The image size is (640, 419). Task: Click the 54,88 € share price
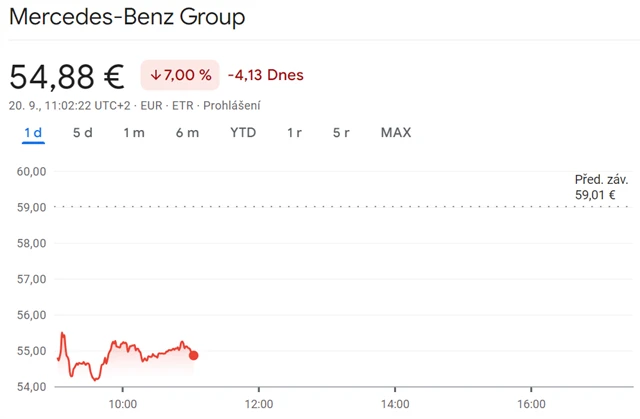[66, 76]
